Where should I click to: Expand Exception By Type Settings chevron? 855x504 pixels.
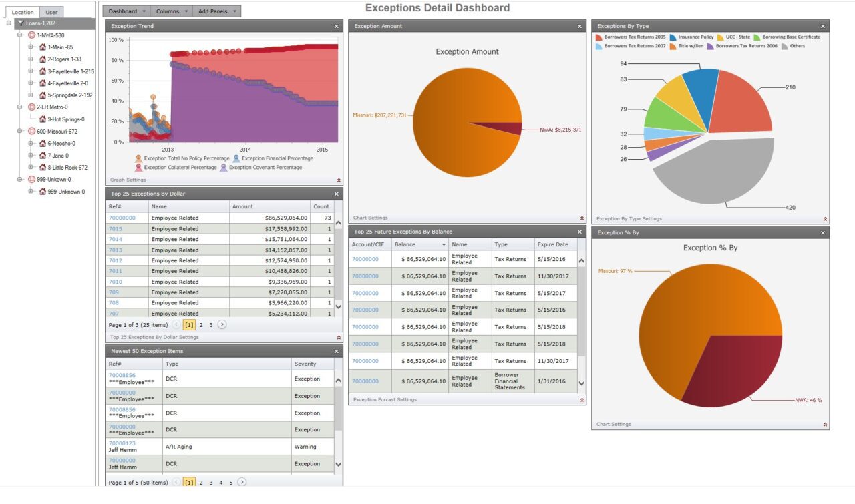click(x=825, y=218)
